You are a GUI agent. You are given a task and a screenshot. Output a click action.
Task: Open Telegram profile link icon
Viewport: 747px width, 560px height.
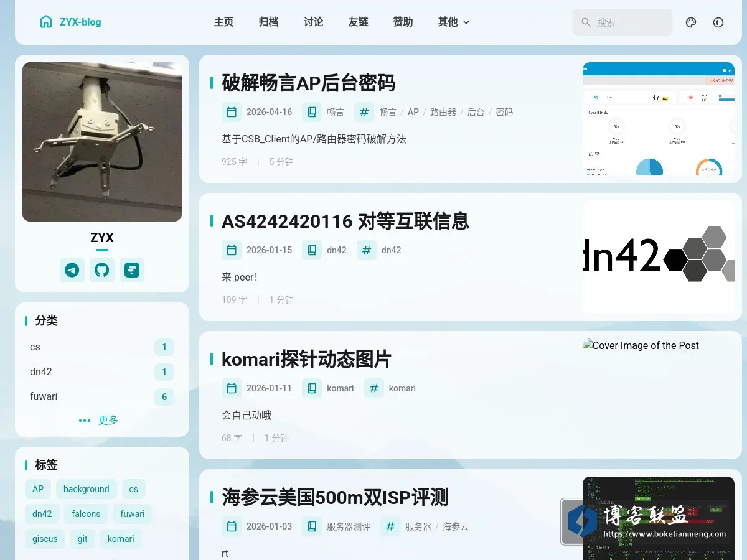pos(72,270)
